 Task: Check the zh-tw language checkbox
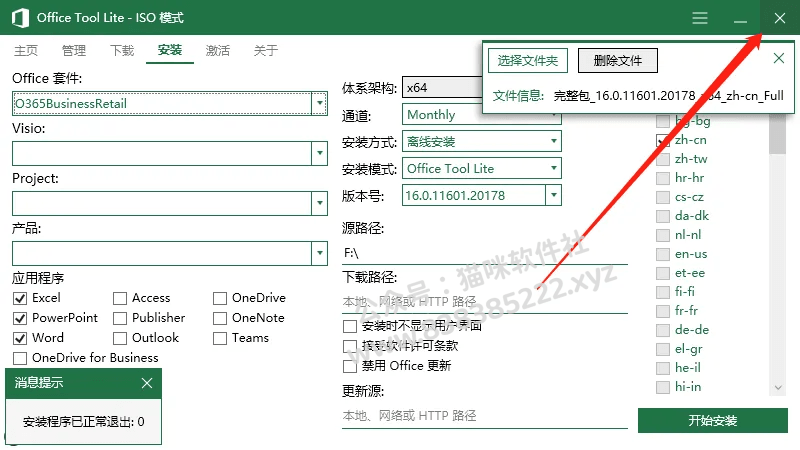tap(663, 159)
